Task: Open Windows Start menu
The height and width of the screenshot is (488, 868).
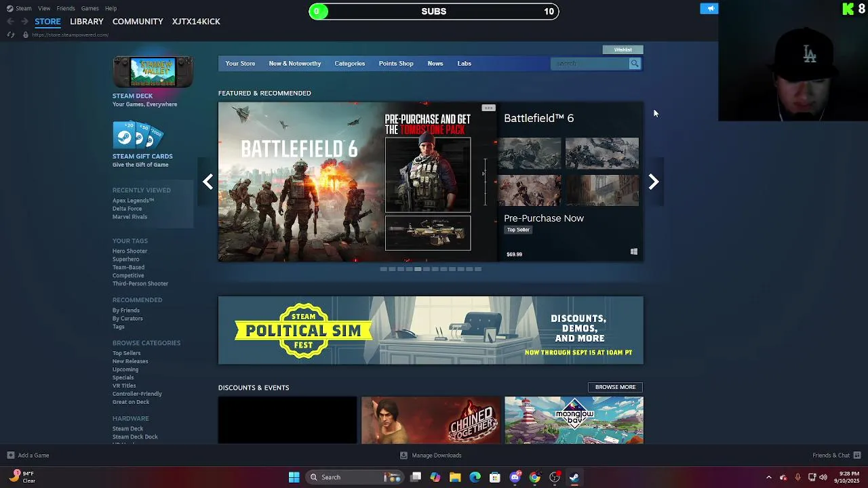Action: tap(294, 477)
